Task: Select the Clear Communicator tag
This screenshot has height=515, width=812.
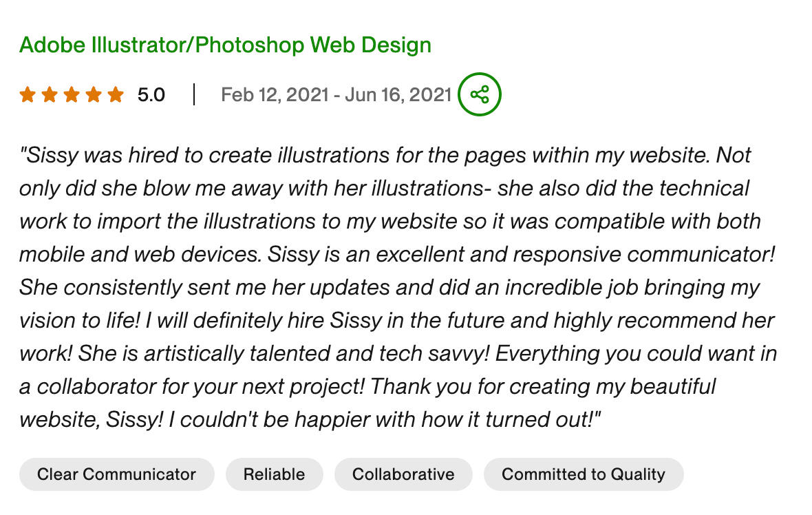Action: [116, 474]
